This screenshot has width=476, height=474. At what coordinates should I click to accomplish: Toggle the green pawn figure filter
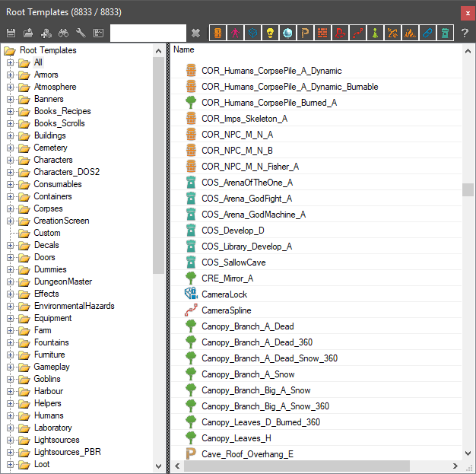pyautogui.click(x=375, y=33)
